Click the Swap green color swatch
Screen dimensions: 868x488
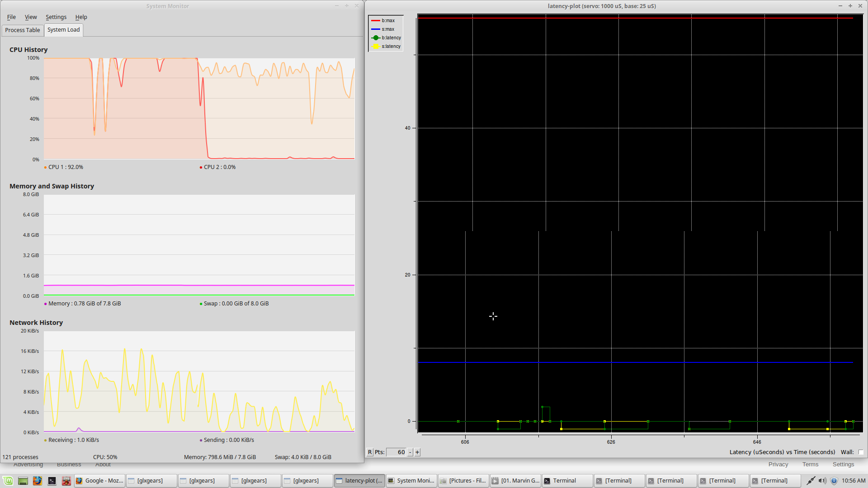(201, 304)
